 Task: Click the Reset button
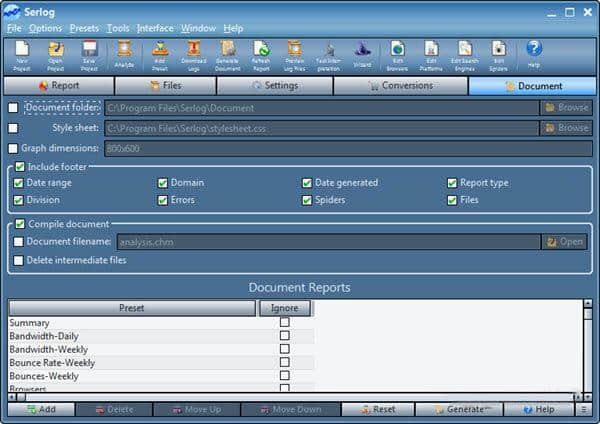tap(377, 409)
